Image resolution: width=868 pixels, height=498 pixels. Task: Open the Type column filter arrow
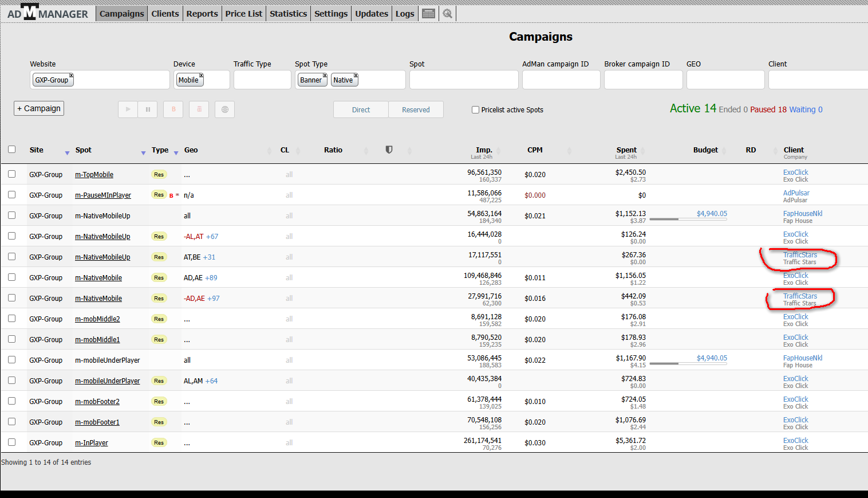coord(176,153)
